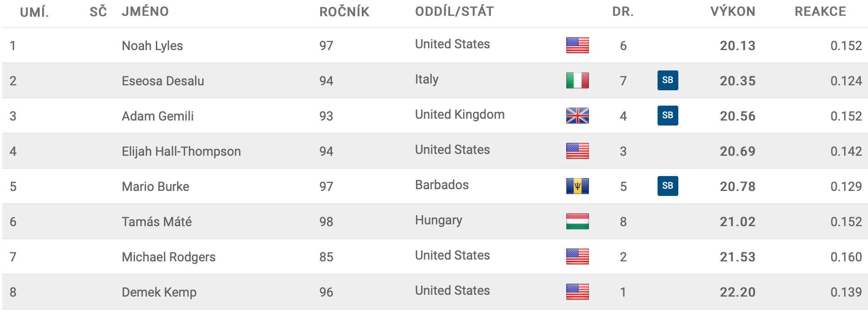Click the United Kingdom flag icon

578,116
